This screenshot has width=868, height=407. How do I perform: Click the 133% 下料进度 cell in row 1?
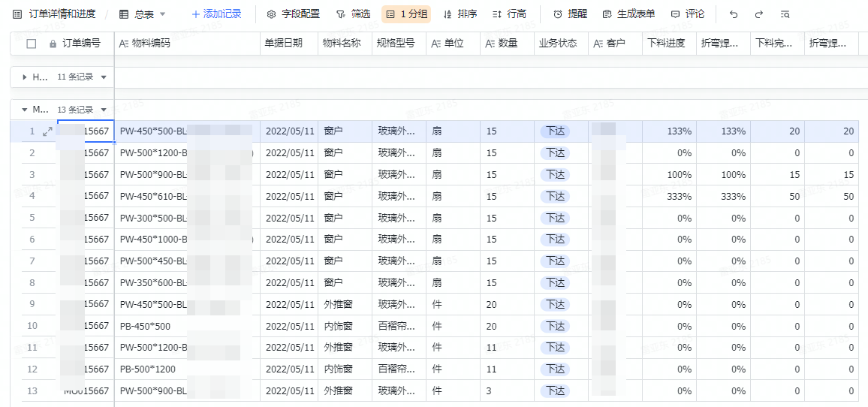(669, 132)
